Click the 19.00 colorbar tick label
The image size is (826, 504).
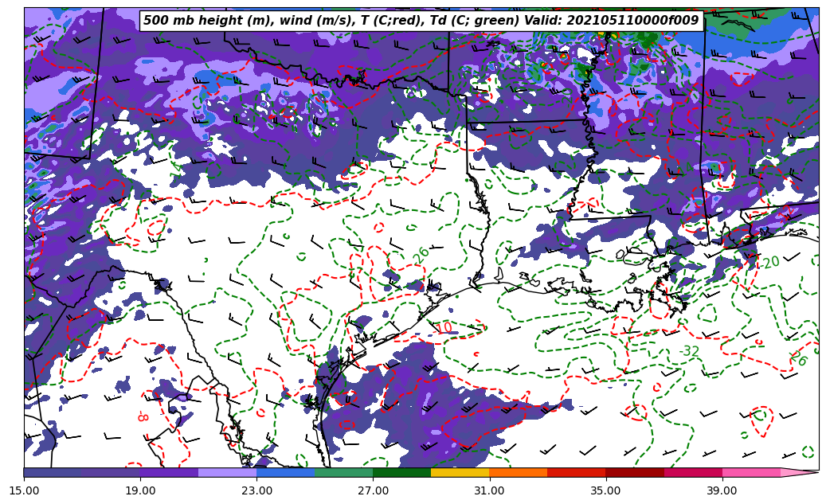click(140, 490)
